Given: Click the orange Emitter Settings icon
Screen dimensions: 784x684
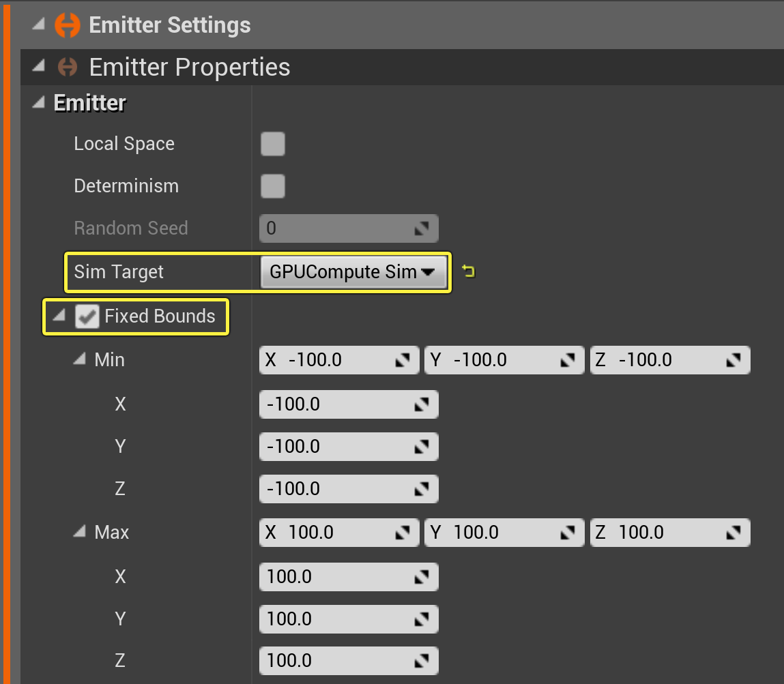Looking at the screenshot, I should [68, 25].
